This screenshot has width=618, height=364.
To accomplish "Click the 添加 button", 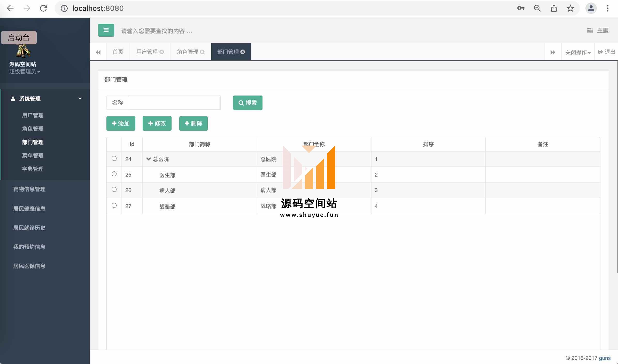I will [121, 123].
